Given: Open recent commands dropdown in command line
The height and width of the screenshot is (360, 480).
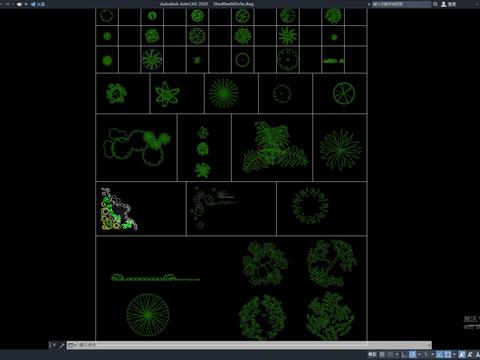Looking at the screenshot, I should tap(72, 345).
